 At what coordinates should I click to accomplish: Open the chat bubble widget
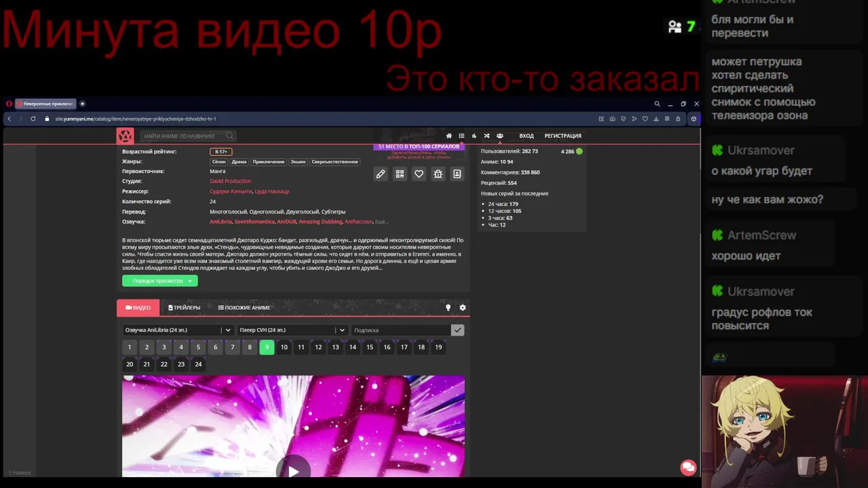[x=688, y=467]
